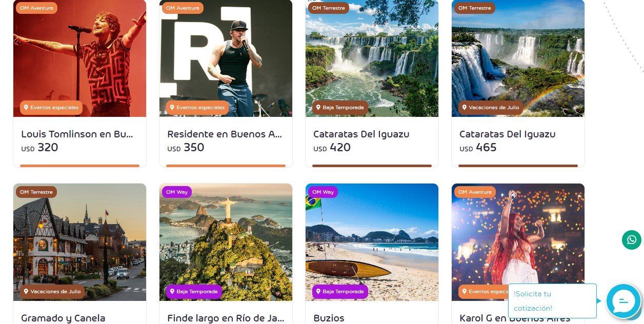644x324 pixels.
Task: Open Louis Tomlinson en Bu... package title
Action: point(77,134)
